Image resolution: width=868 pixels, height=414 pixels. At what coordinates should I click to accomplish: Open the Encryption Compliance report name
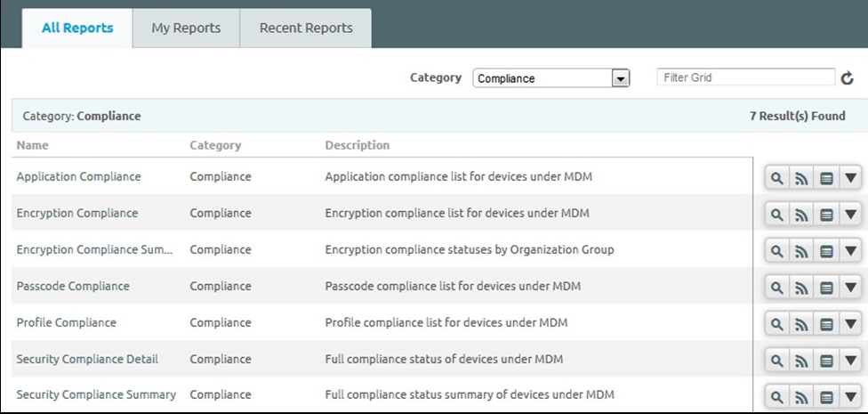tap(77, 213)
